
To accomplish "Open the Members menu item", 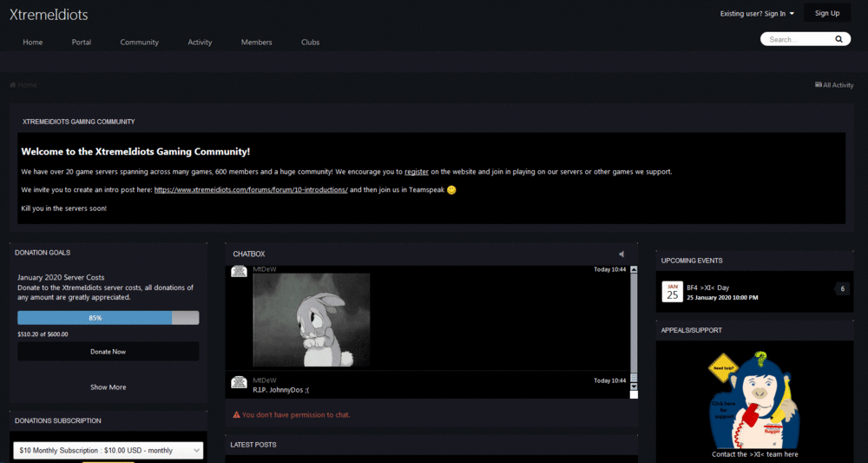I will point(257,42).
